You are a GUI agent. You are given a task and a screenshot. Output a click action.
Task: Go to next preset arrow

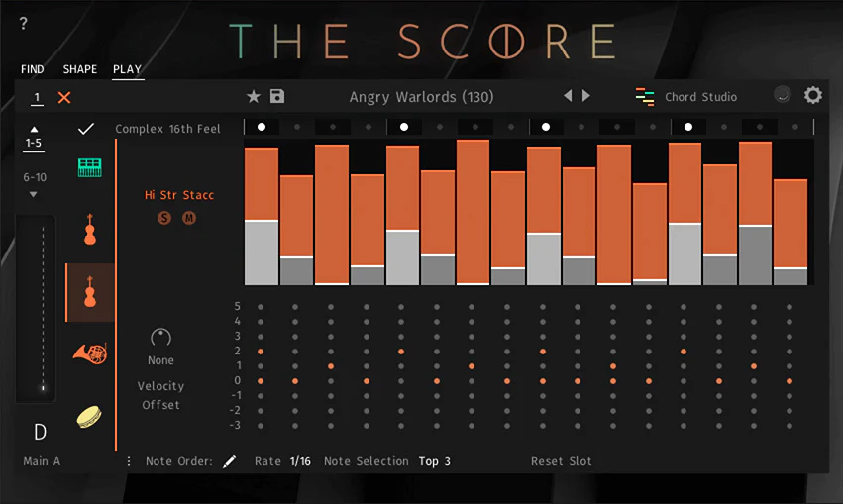(x=586, y=96)
